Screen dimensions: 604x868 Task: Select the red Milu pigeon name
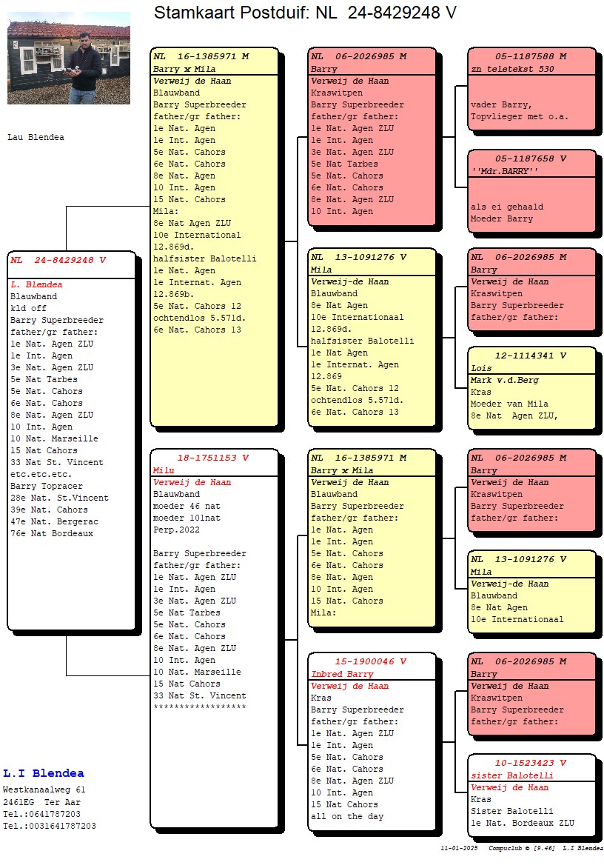tap(164, 470)
